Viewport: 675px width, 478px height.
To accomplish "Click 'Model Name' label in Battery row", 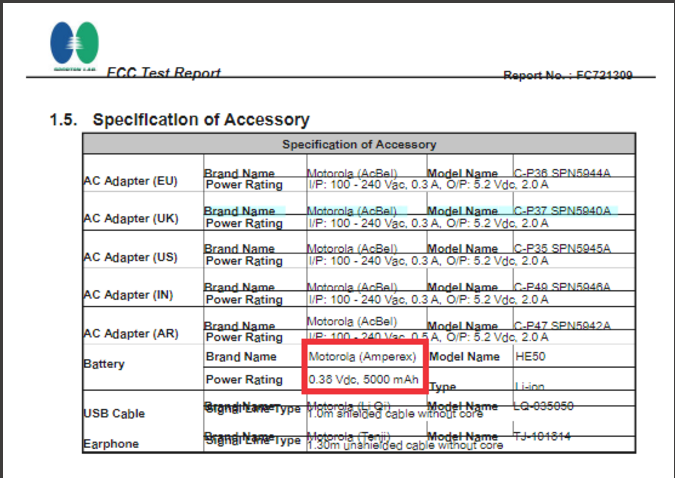I will 464,357.
